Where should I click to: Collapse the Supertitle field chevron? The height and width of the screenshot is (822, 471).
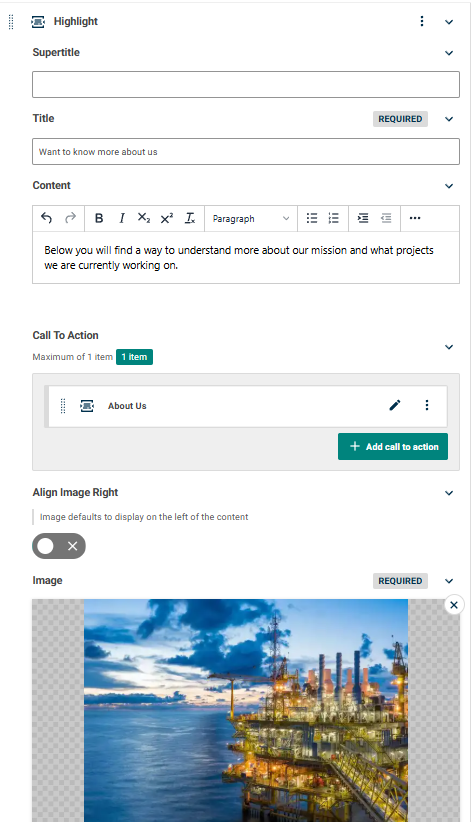[449, 52]
